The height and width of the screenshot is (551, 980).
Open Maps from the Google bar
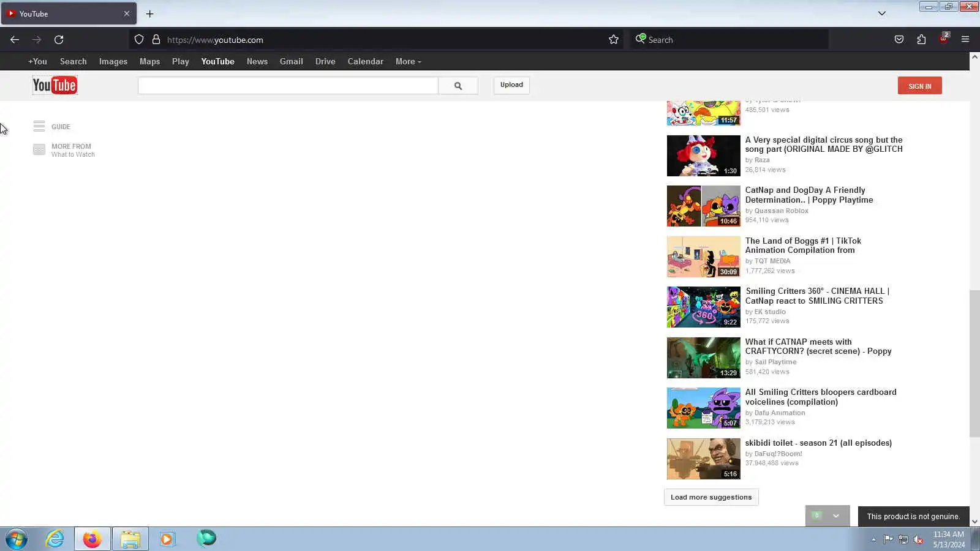(x=149, y=61)
